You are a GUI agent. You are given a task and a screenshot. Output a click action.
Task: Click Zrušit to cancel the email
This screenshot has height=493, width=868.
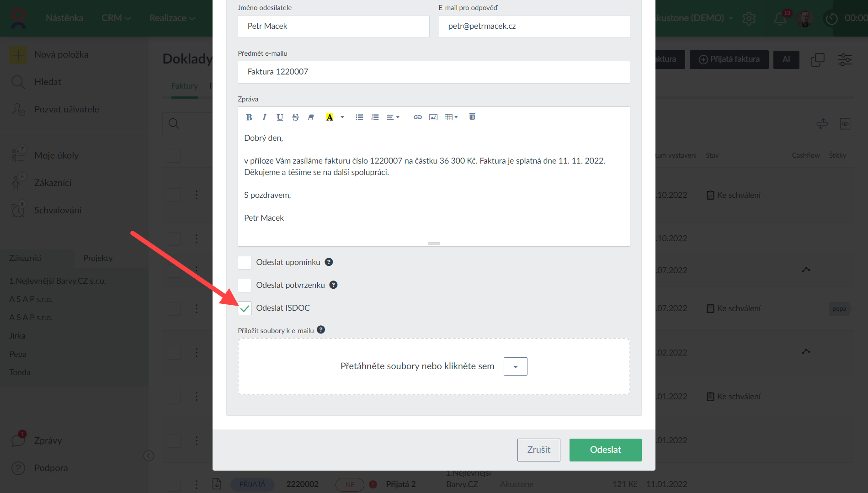tap(538, 450)
